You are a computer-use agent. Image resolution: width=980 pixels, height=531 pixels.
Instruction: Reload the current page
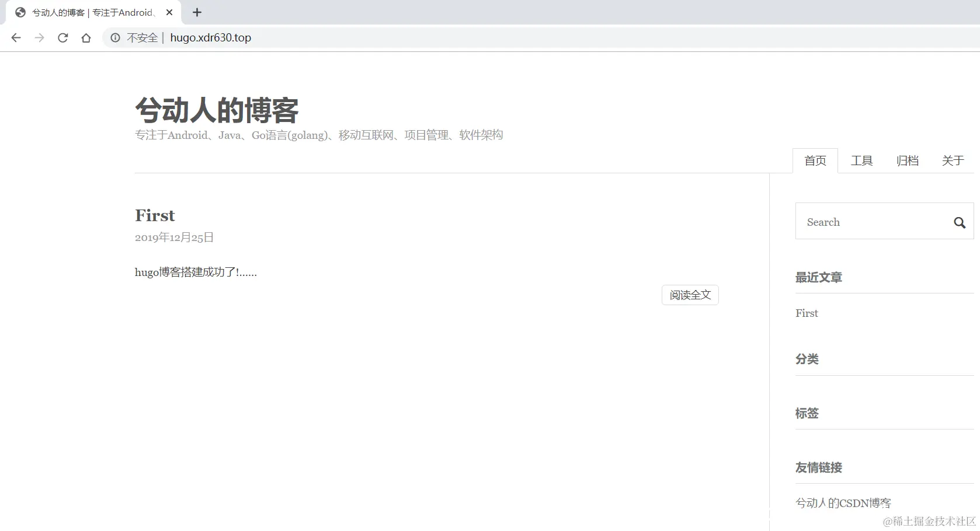pyautogui.click(x=62, y=37)
